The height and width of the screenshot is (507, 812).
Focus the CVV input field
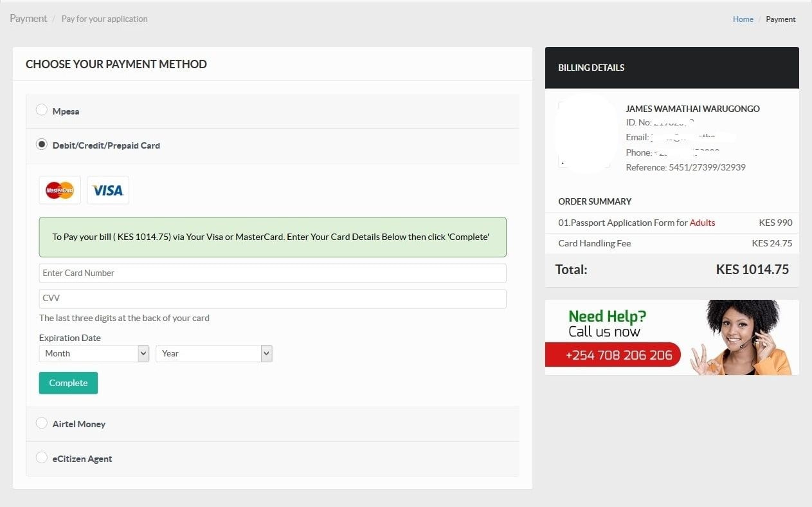(x=273, y=299)
